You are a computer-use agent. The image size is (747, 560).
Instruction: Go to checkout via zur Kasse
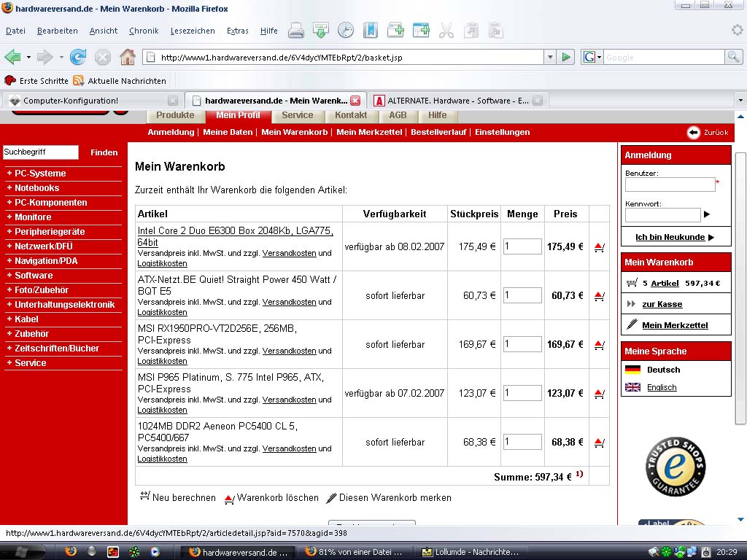662,304
